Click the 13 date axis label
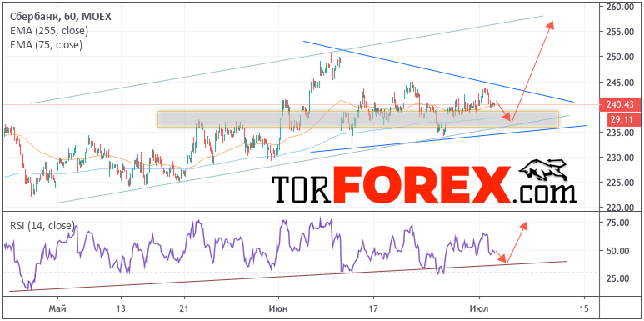 tap(121, 308)
